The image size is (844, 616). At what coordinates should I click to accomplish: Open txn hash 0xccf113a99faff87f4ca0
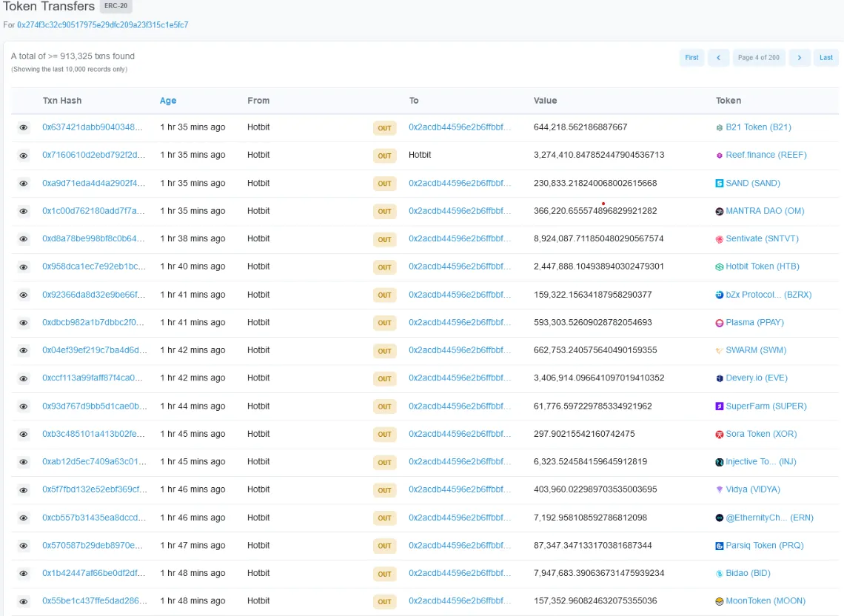pos(93,378)
